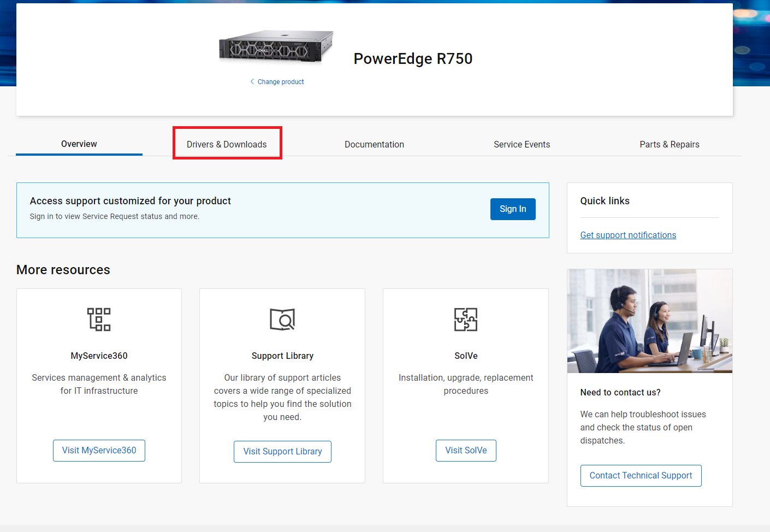770x532 pixels.
Task: Click the back chevron beside Change product
Action: (x=252, y=81)
